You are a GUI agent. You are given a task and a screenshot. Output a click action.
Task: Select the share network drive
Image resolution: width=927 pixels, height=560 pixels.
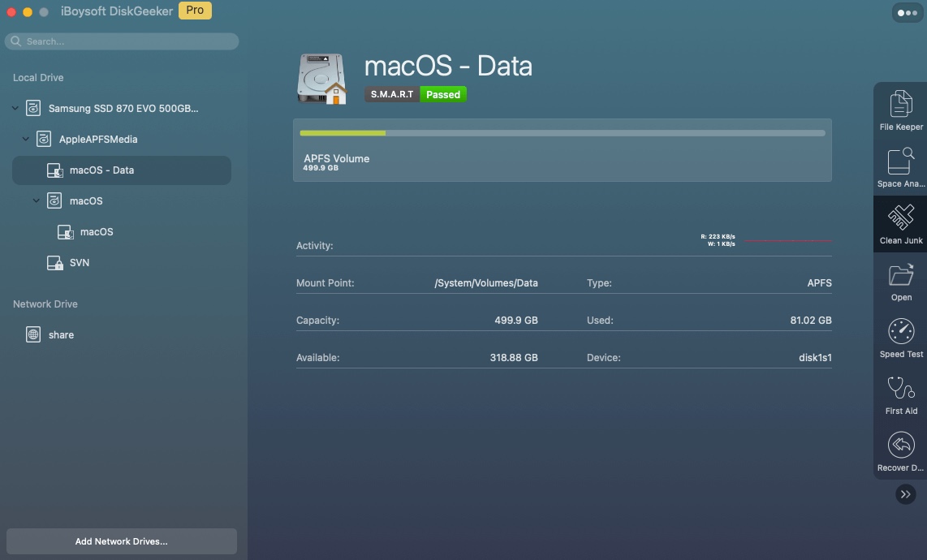point(61,334)
